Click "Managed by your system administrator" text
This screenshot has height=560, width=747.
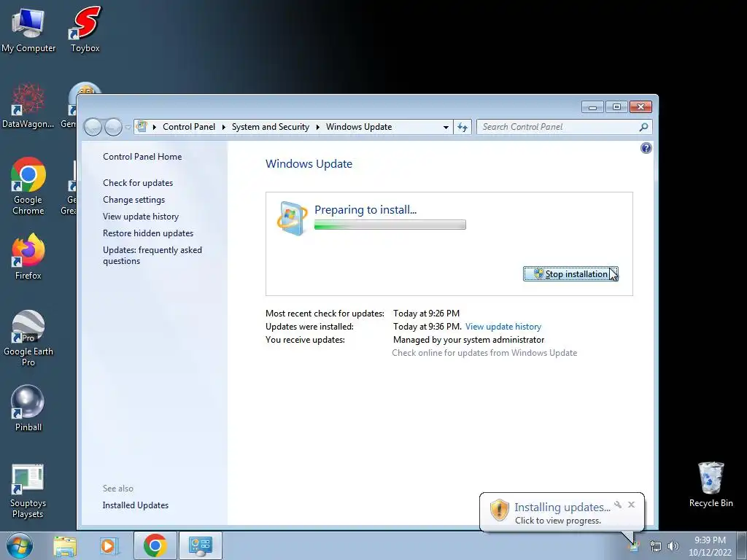pos(469,340)
